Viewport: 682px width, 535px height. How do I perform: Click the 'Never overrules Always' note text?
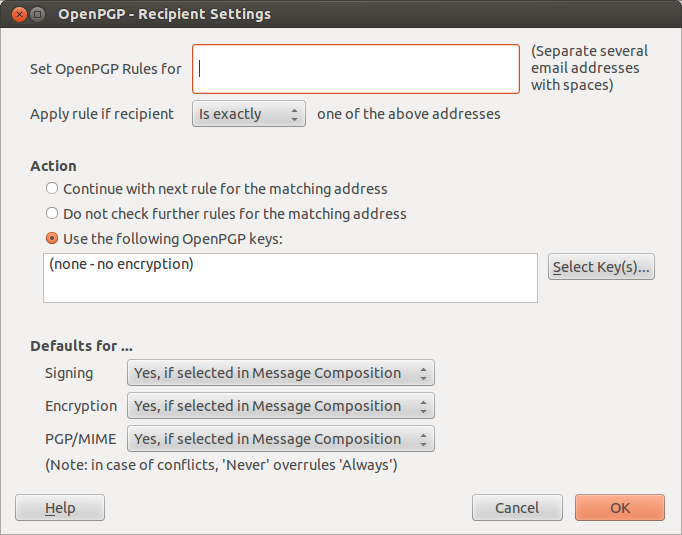coord(221,465)
